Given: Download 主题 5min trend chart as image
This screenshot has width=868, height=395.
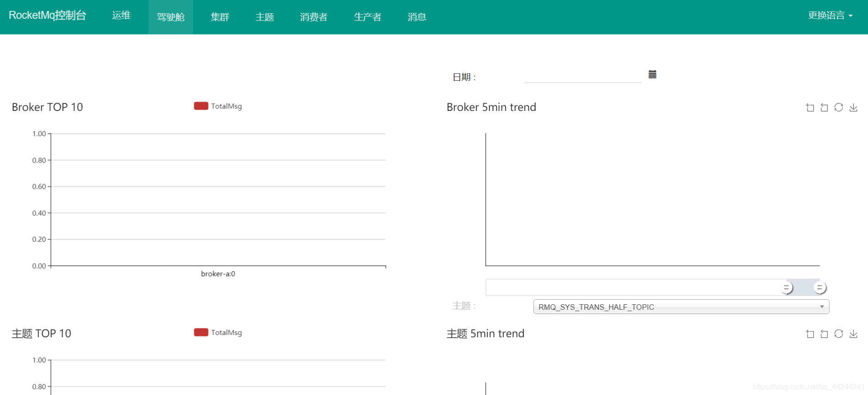Looking at the screenshot, I should pyautogui.click(x=853, y=334).
